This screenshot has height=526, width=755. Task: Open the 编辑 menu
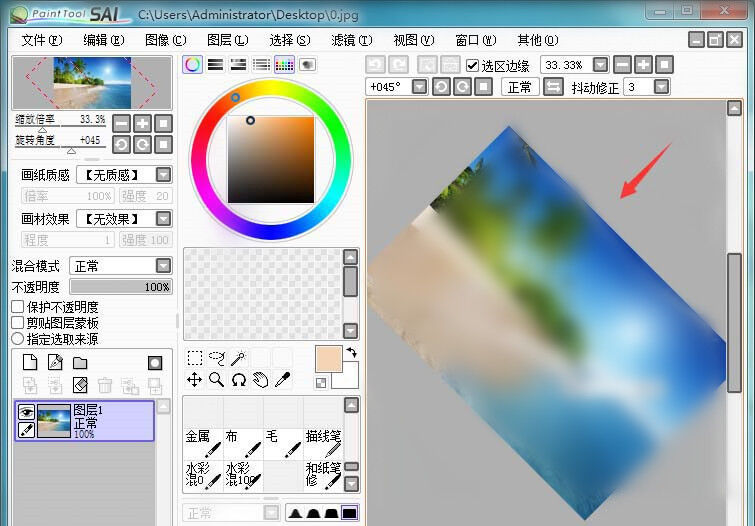(x=104, y=40)
